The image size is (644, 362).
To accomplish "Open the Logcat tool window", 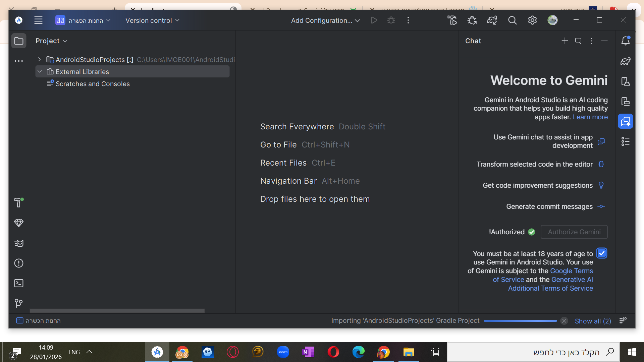I will pos(19,243).
